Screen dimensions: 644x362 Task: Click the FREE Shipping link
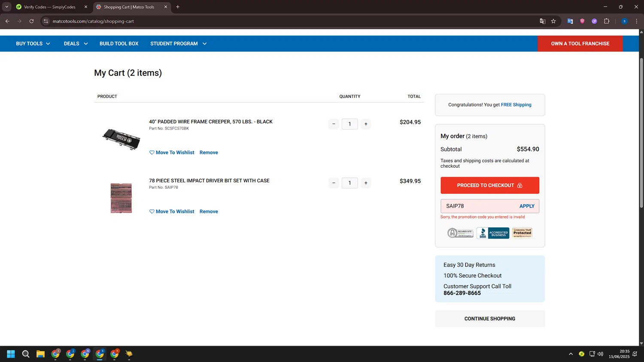[516, 105]
